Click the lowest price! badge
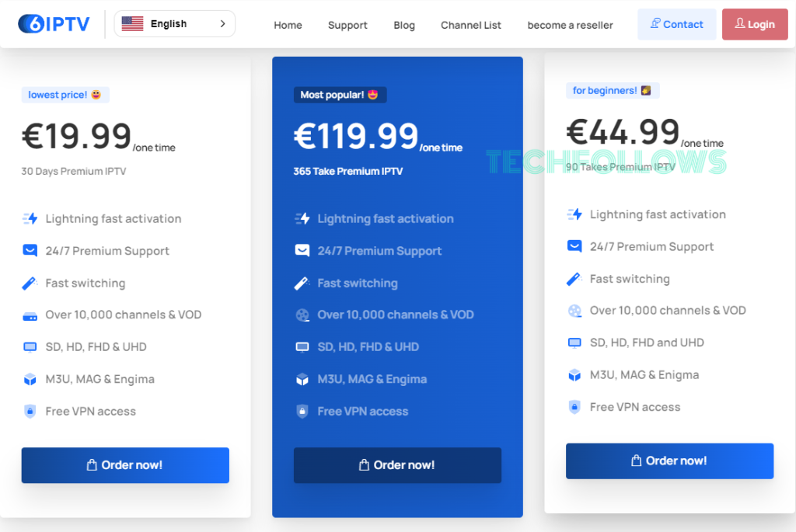 point(65,95)
